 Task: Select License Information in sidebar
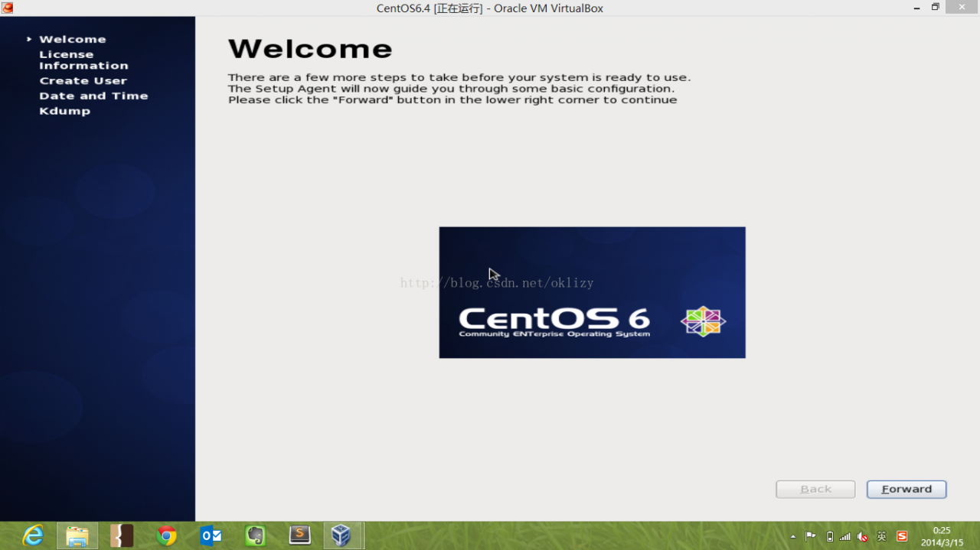[83, 60]
